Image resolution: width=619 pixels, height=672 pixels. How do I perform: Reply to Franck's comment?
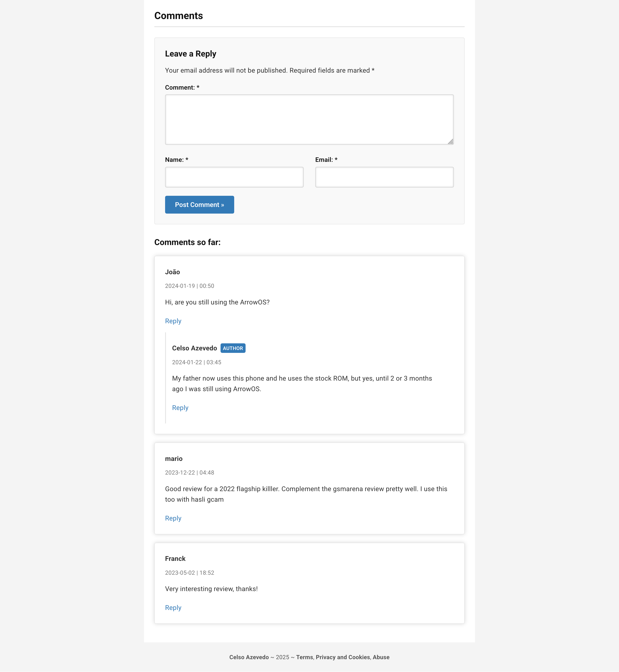(x=173, y=608)
